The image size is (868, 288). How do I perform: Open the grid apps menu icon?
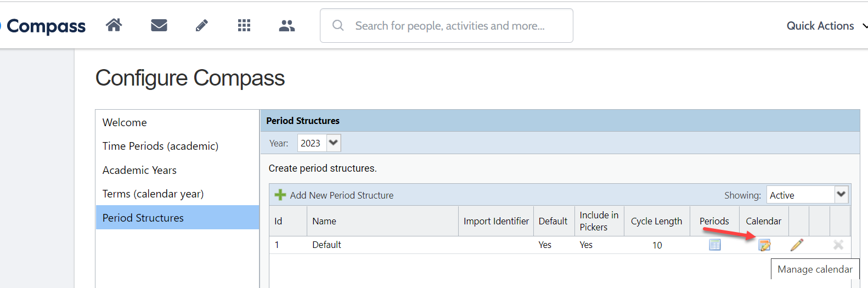tap(244, 25)
